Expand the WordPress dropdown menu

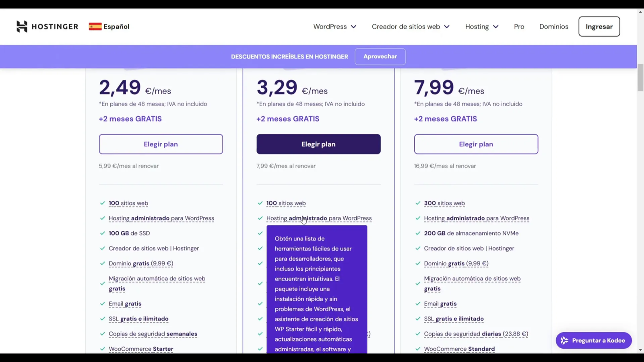[334, 27]
